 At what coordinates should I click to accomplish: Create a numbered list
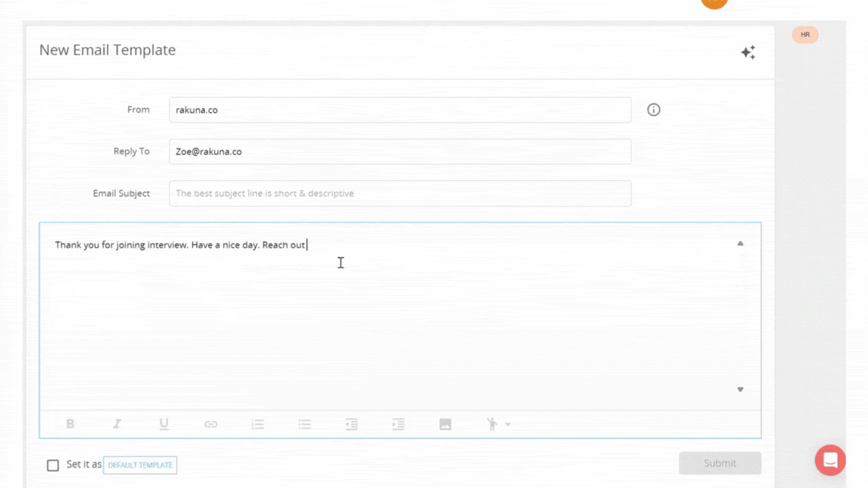click(x=258, y=423)
